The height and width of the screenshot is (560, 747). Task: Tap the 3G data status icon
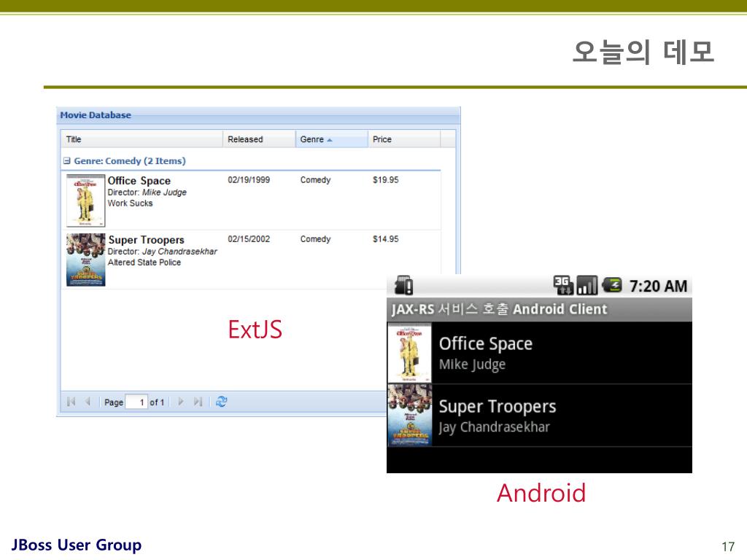(x=563, y=286)
